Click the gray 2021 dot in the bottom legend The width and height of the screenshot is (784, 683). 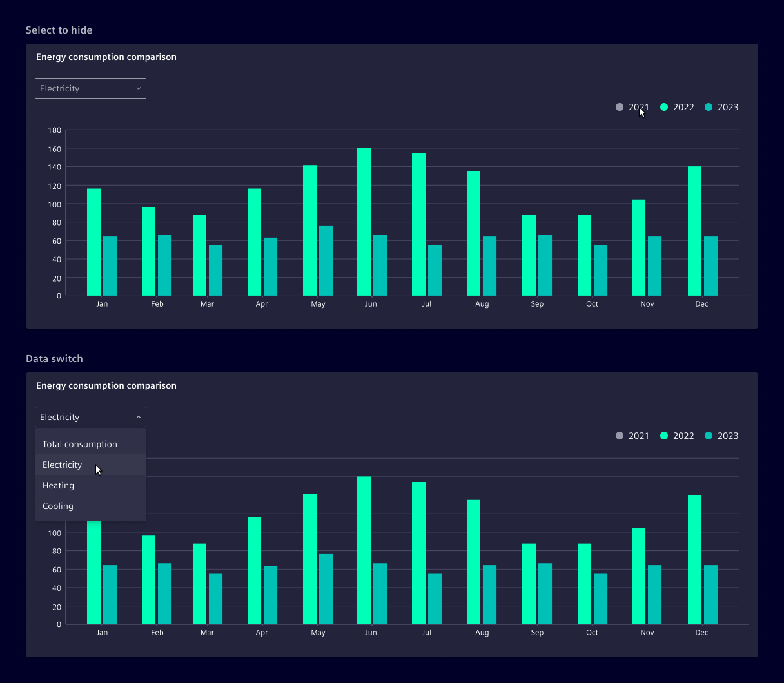coord(619,436)
